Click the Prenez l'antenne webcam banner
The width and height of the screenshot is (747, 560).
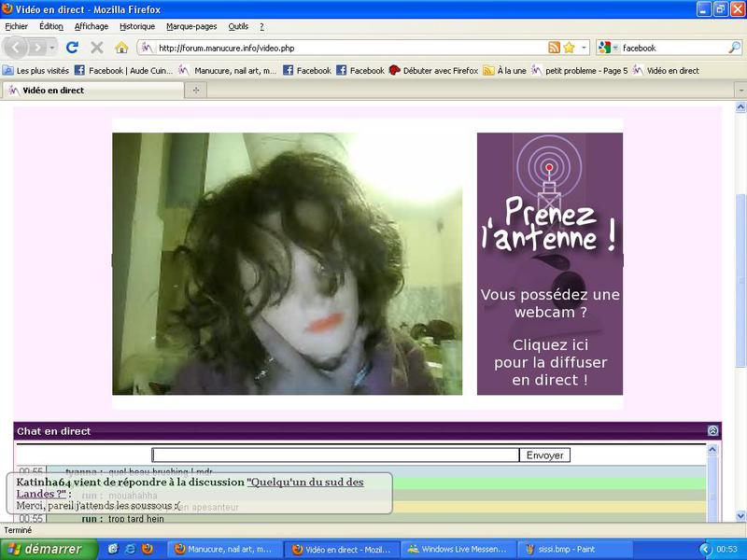(549, 263)
